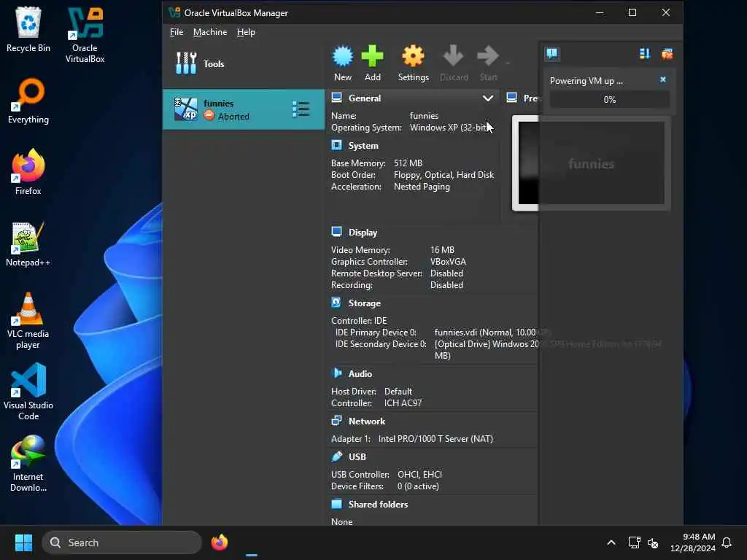Select the Everything search desktop shortcut
Image resolution: width=747 pixels, height=560 pixels.
point(28,101)
